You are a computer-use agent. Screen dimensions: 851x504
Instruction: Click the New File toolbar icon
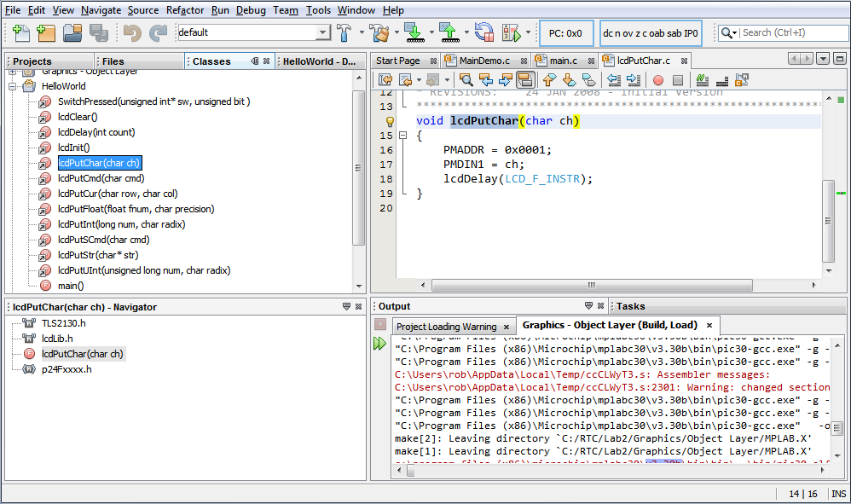(21, 33)
